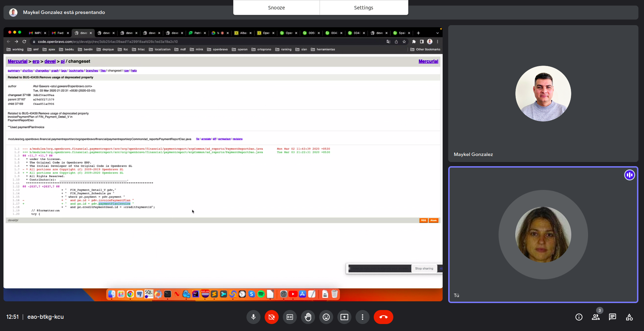Image resolution: width=644 pixels, height=331 pixels.
Task: Open the Mercurial breadcrumb link
Action: [17, 61]
